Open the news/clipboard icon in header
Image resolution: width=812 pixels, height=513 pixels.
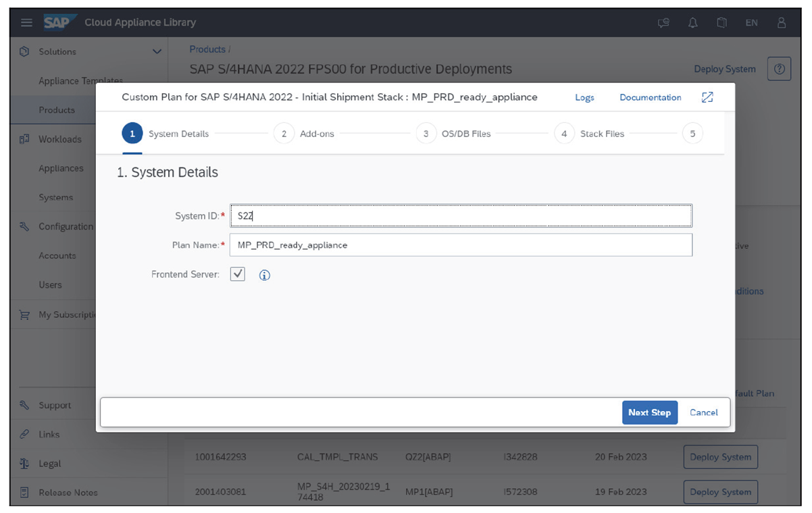(x=721, y=22)
